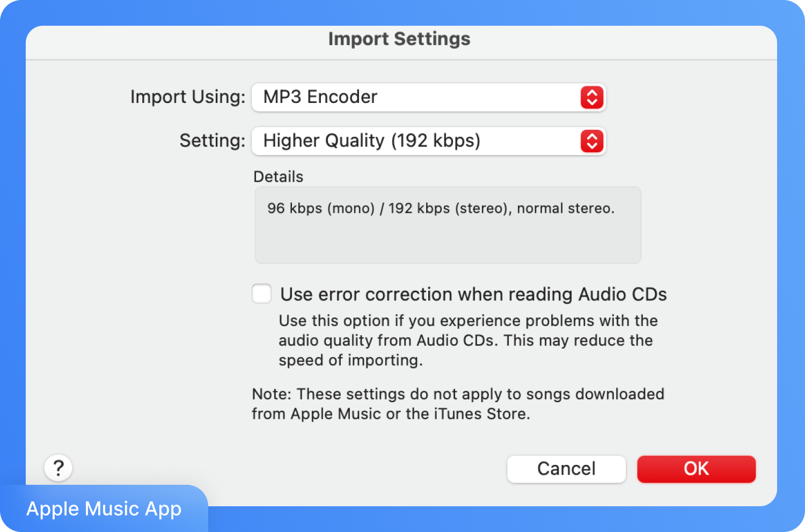Viewport: 805px width, 532px height.
Task: Click the 'Use error correction when reading Audio CDs' label
Action: (473, 294)
